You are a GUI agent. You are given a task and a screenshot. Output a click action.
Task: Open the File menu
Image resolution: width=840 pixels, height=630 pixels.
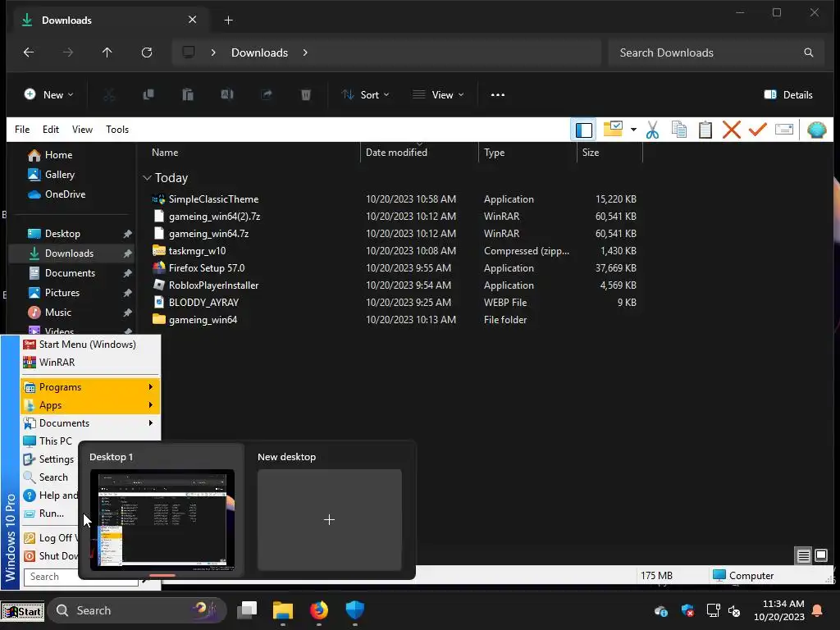[22, 130]
